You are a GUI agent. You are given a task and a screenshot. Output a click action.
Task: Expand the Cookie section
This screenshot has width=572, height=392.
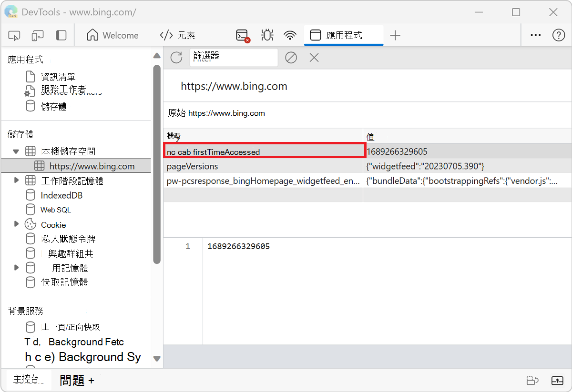[16, 224]
